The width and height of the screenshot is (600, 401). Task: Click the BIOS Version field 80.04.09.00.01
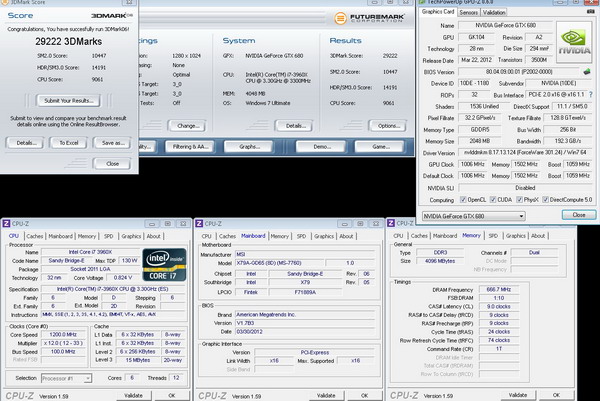click(519, 72)
